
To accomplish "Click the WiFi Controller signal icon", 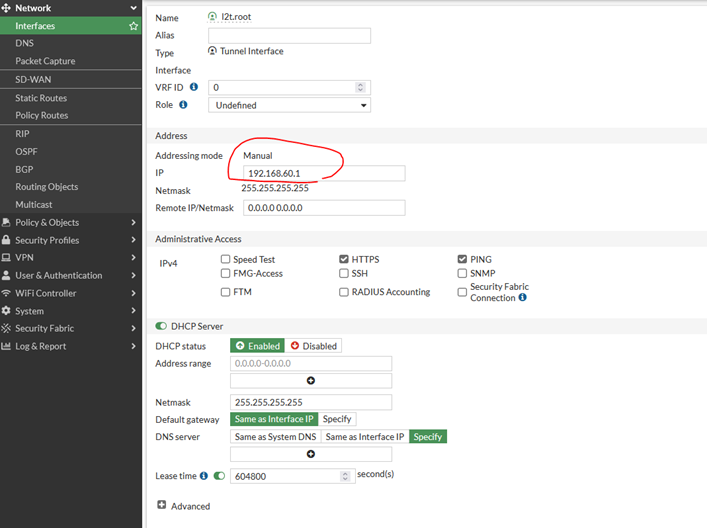I will 6,293.
